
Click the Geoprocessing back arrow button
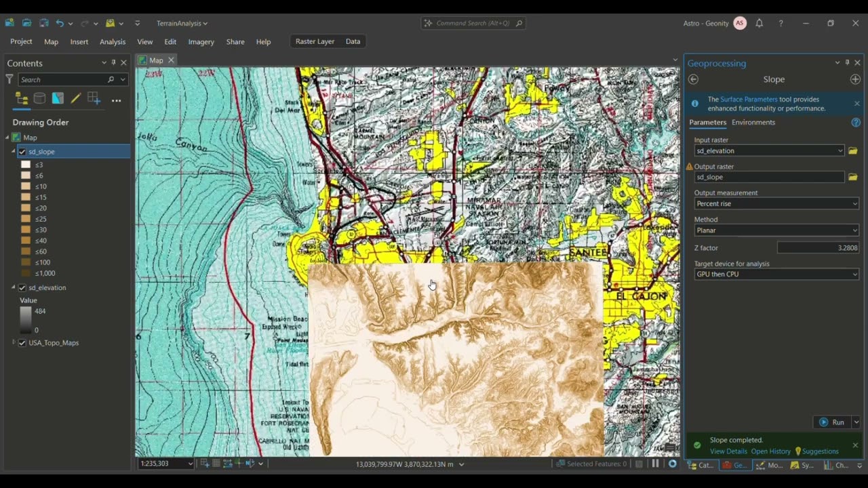coord(693,79)
